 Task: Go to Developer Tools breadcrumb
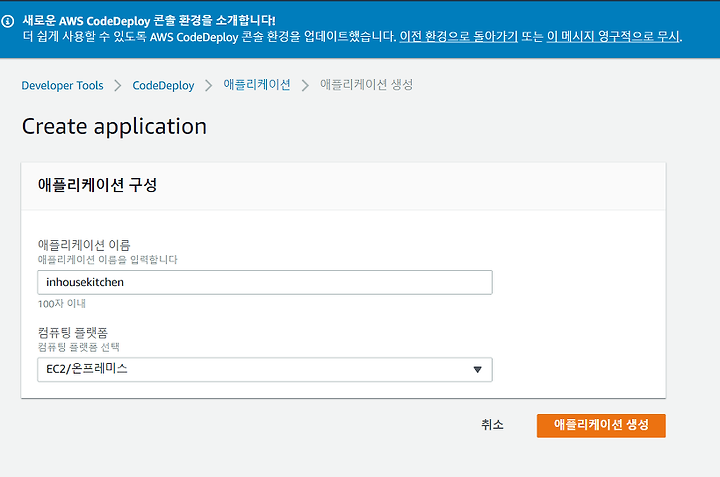(x=62, y=85)
